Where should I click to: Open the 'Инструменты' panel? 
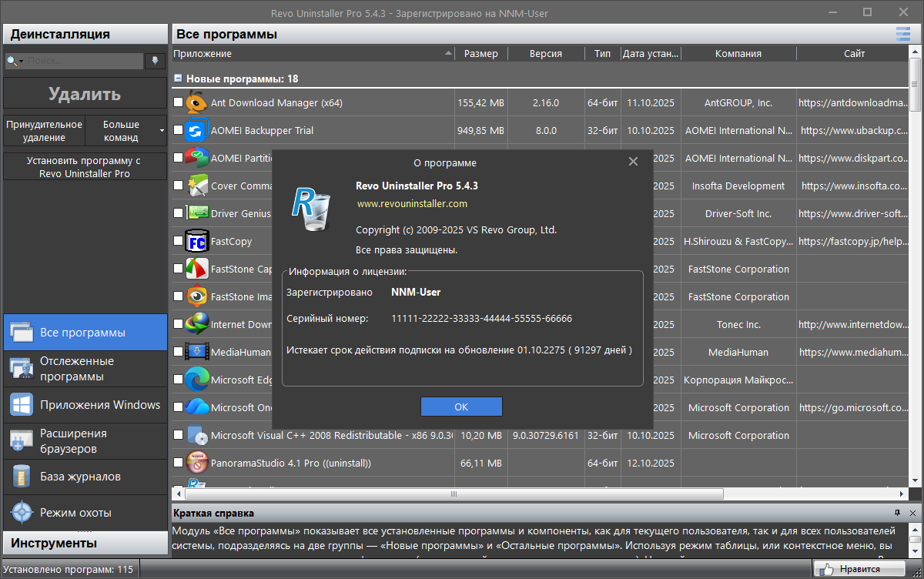85,543
